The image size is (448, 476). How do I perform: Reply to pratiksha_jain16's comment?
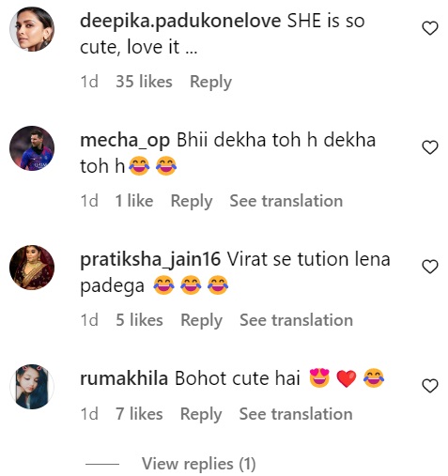point(201,320)
